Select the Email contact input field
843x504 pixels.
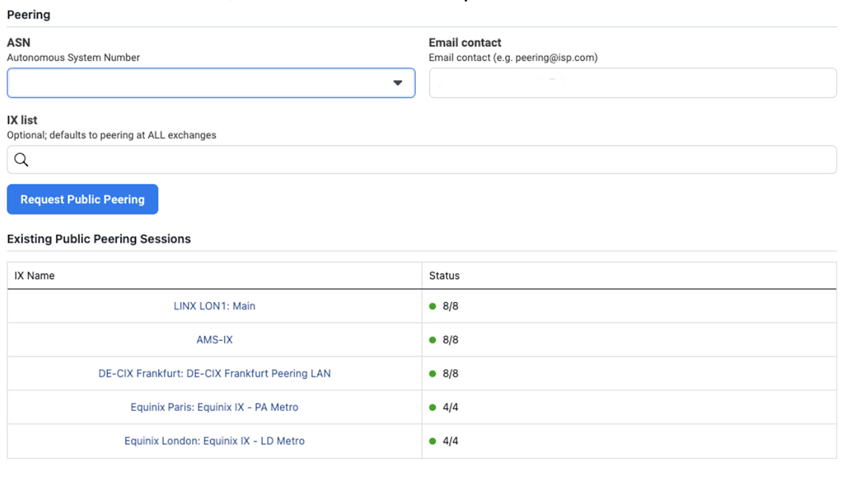[632, 82]
